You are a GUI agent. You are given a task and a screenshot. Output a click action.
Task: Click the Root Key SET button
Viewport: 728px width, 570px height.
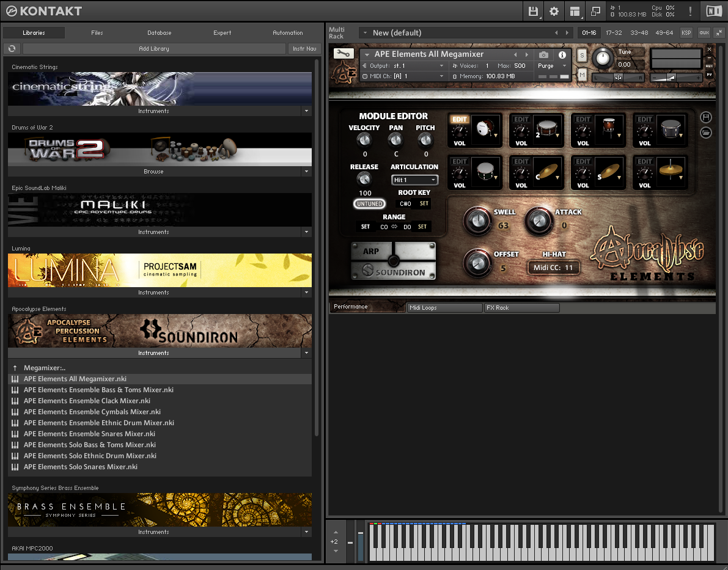[x=424, y=204]
